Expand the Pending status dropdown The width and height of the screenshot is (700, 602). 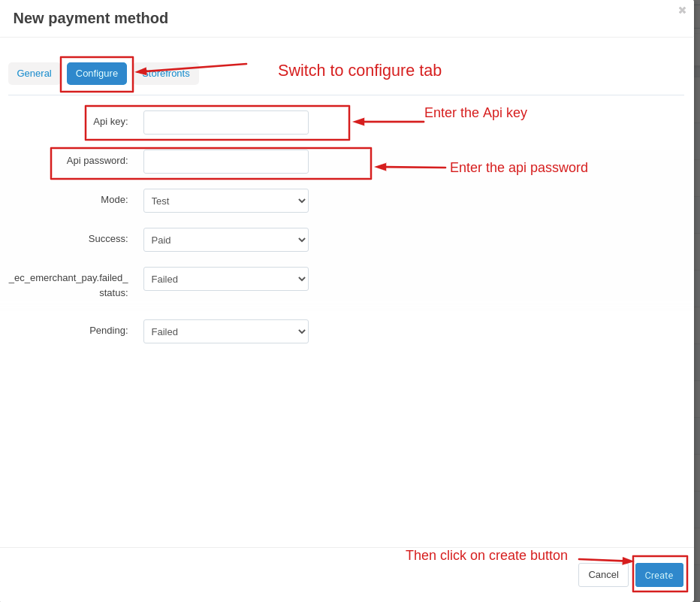[226, 331]
